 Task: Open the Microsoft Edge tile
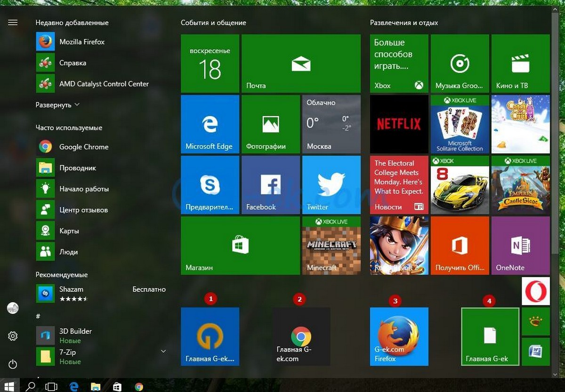(x=210, y=124)
